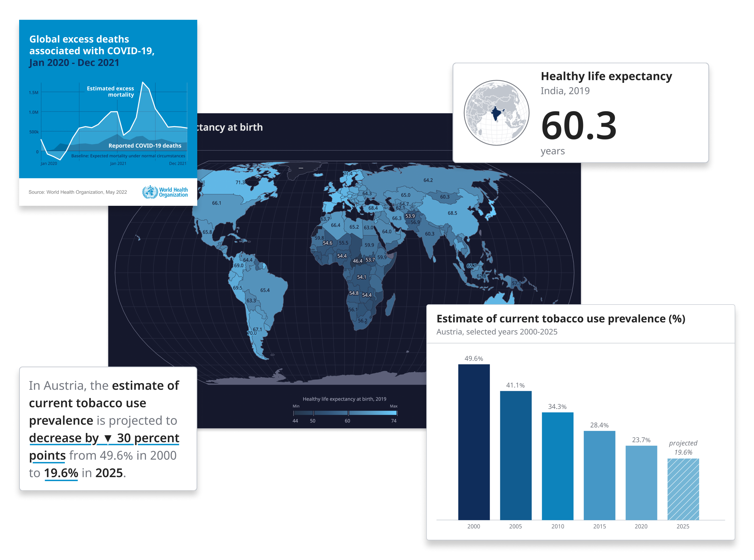Click the India globe illustration
The image size is (754, 560).
pos(496,113)
